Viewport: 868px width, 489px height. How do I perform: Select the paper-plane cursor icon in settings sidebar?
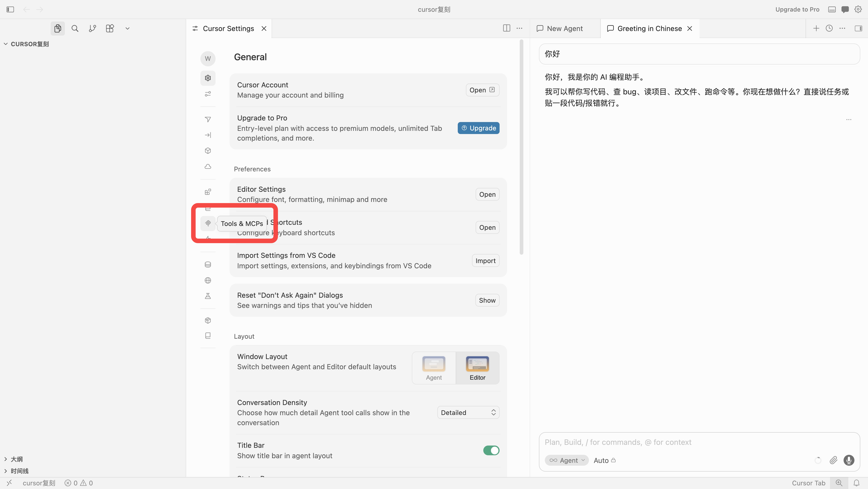point(208,119)
